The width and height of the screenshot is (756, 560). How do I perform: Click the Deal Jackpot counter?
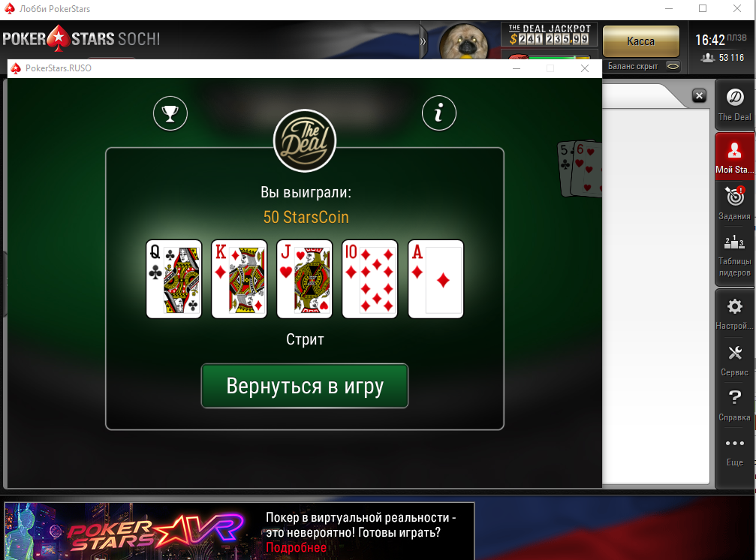[x=549, y=35]
